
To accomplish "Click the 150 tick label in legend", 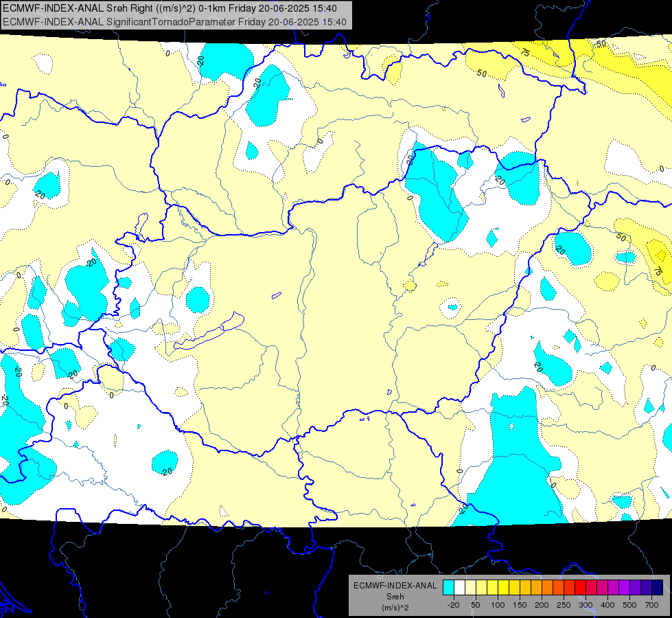I will click(520, 605).
